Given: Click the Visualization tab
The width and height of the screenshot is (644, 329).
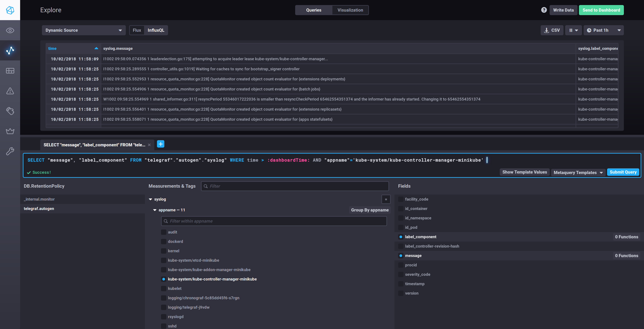Looking at the screenshot, I should [x=350, y=10].
